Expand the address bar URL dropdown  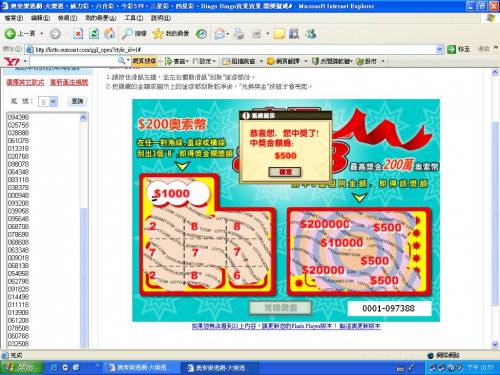440,50
